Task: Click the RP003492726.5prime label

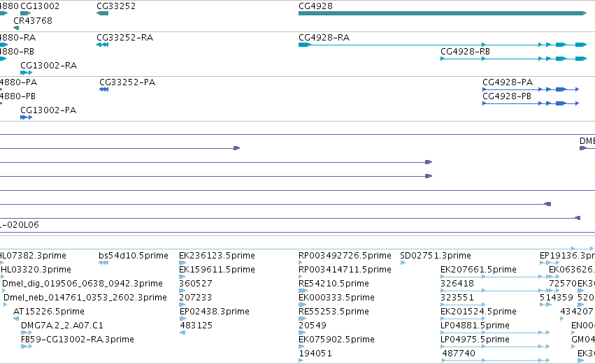Action: click(x=345, y=256)
